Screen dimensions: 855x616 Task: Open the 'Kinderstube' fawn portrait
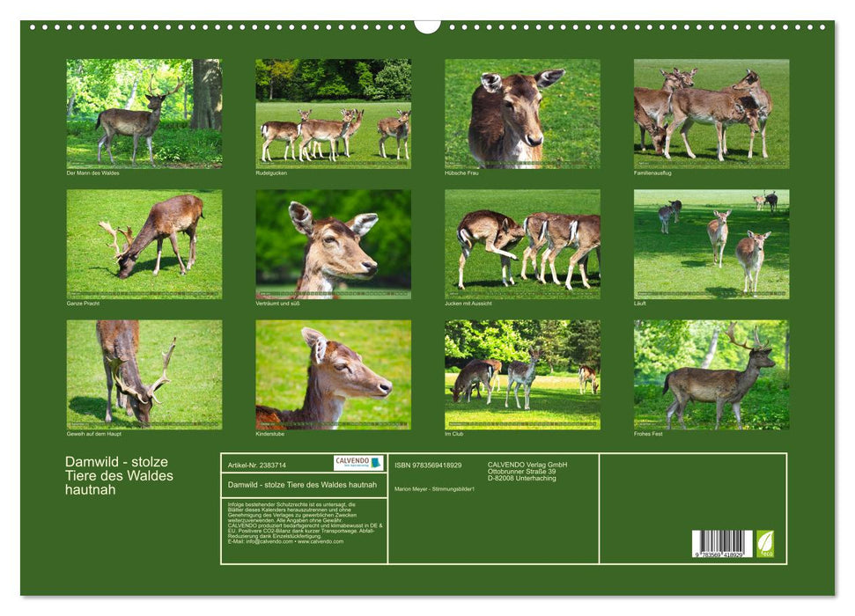[x=333, y=375]
